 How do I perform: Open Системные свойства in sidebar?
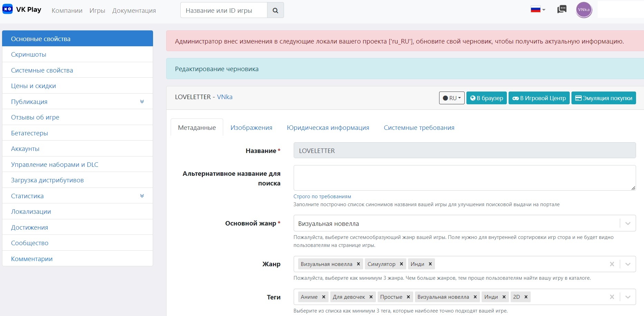pyautogui.click(x=77, y=70)
